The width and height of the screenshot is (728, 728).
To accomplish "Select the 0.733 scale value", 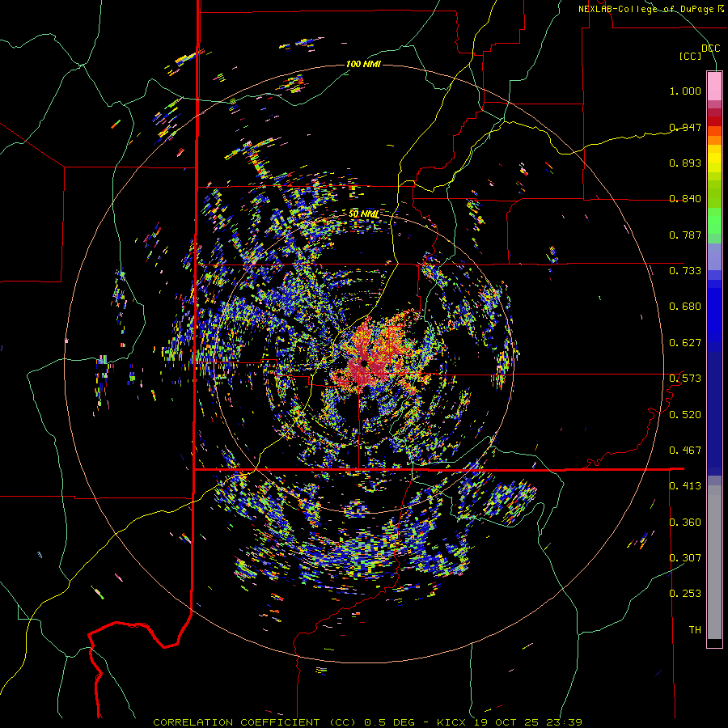I will 685,270.
